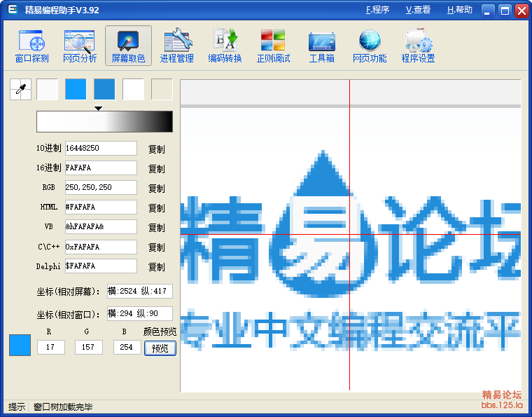This screenshot has width=532, height=417.
Task: Click the grayscale gradient bar
Action: click(104, 121)
